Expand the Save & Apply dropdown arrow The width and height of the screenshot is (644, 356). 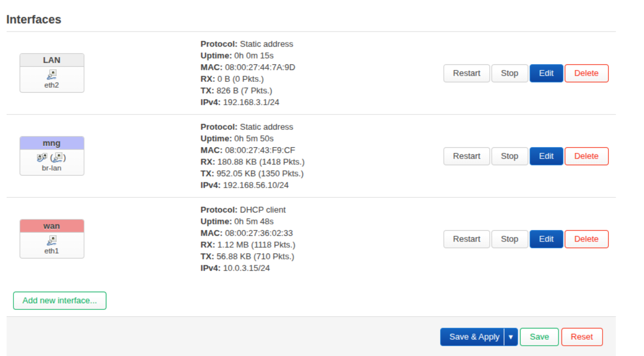click(x=511, y=337)
